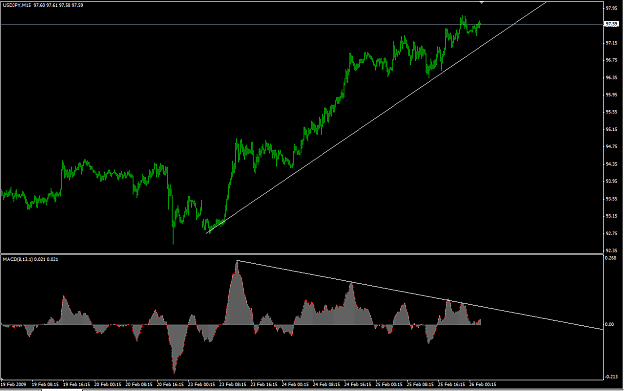Click the 93.15 price scale label
Image resolution: width=625 pixels, height=391 pixels.
point(611,216)
